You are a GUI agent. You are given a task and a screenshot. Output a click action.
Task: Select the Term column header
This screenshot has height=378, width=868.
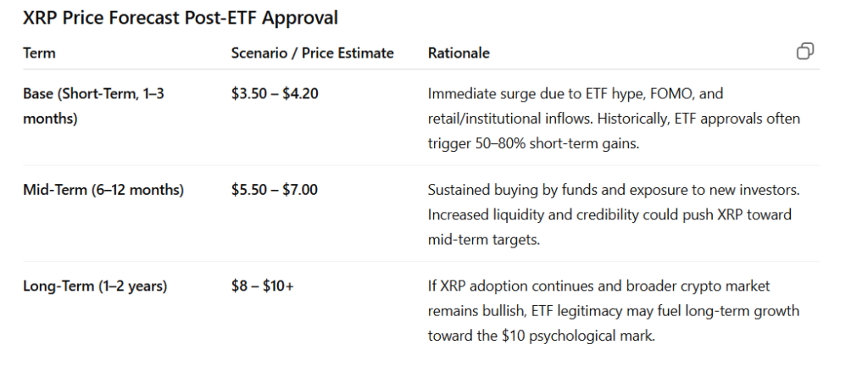39,53
